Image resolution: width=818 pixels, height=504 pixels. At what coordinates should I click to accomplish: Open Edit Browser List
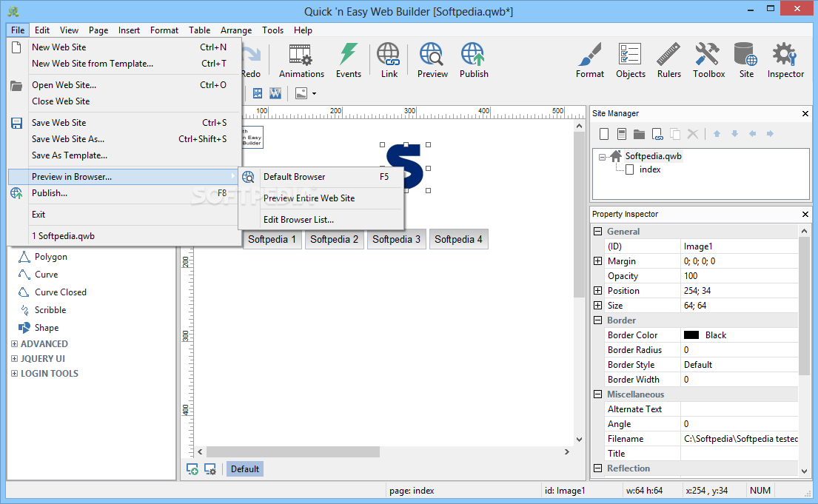tap(321, 220)
